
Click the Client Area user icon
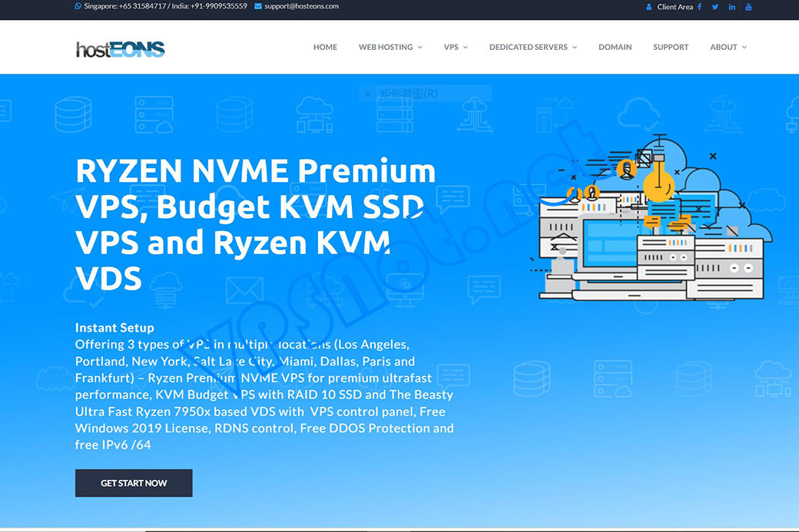coord(648,7)
